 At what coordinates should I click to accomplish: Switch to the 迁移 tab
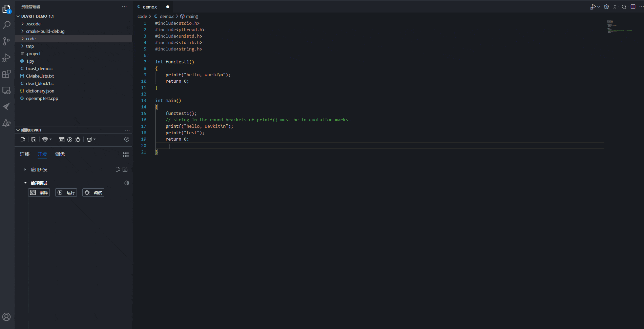point(25,155)
